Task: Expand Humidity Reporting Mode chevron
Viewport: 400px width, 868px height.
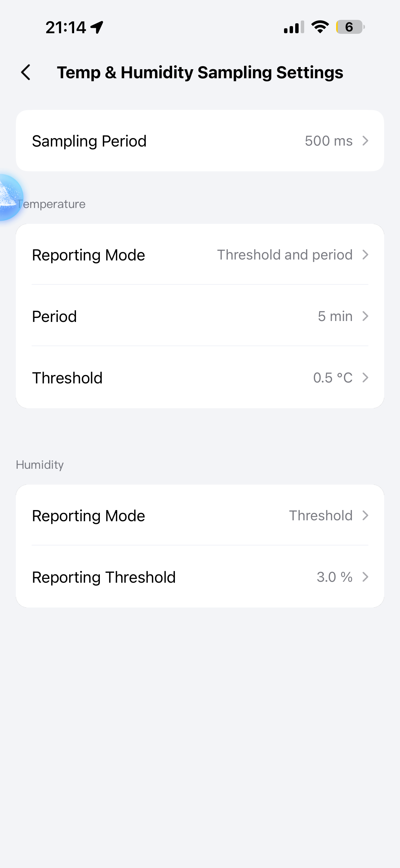Action: (365, 516)
